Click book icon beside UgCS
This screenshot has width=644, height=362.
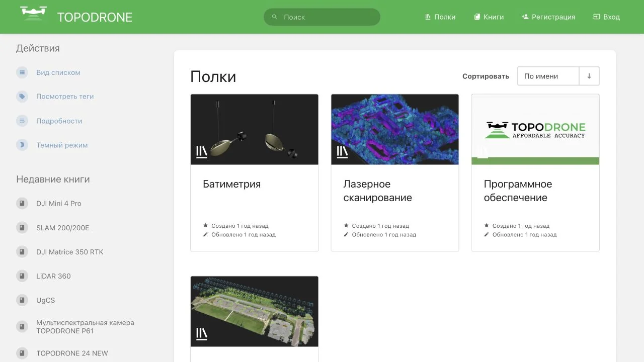pyautogui.click(x=22, y=300)
